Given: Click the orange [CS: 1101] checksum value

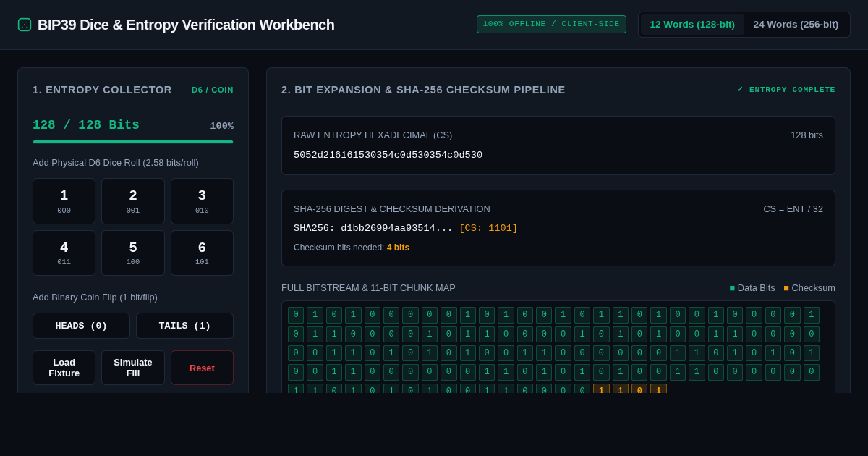Looking at the screenshot, I should [488, 228].
